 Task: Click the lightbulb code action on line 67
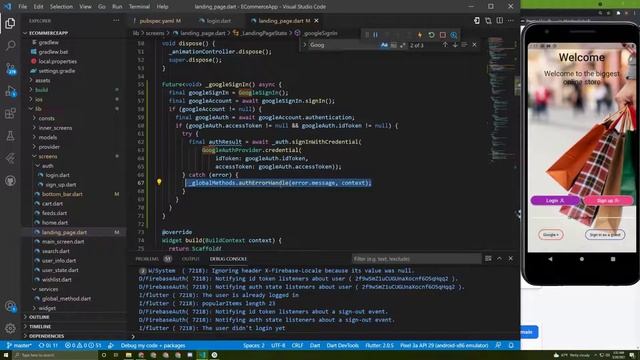tap(159, 182)
